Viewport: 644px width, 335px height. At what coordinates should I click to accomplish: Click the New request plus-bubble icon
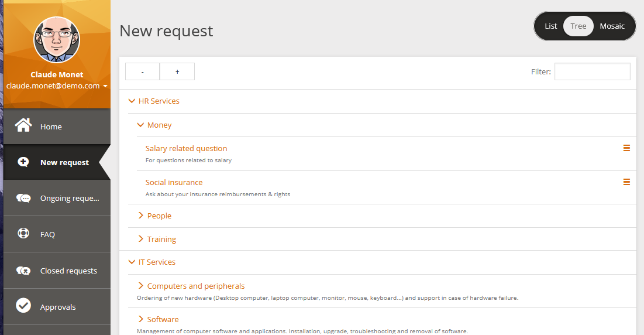tap(23, 162)
